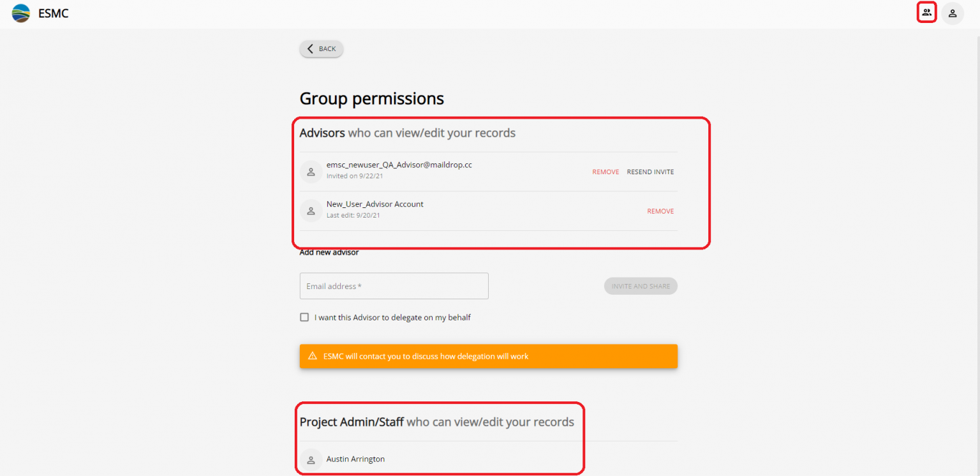Select the Austin Arrington staff name

pyautogui.click(x=355, y=459)
